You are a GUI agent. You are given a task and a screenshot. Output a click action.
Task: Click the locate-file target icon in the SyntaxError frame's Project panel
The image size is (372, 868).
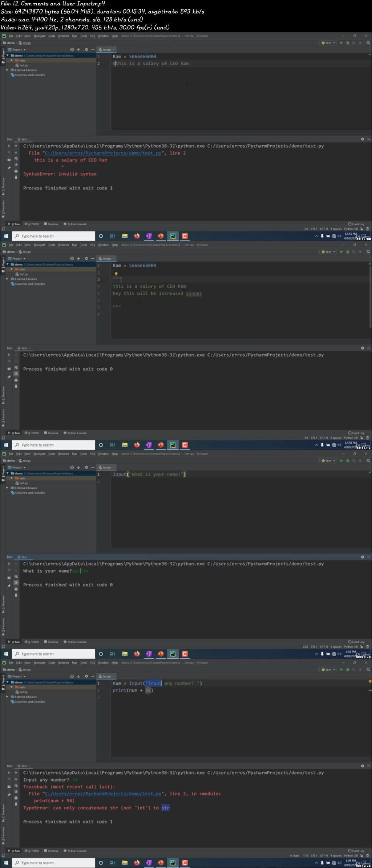[x=72, y=50]
